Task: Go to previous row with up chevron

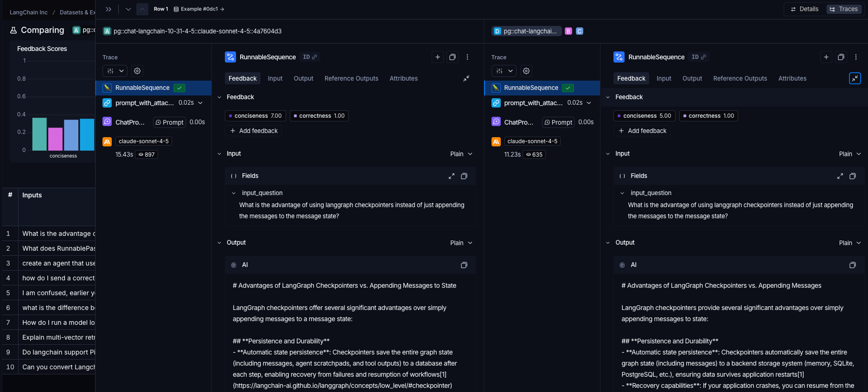Action: point(142,9)
